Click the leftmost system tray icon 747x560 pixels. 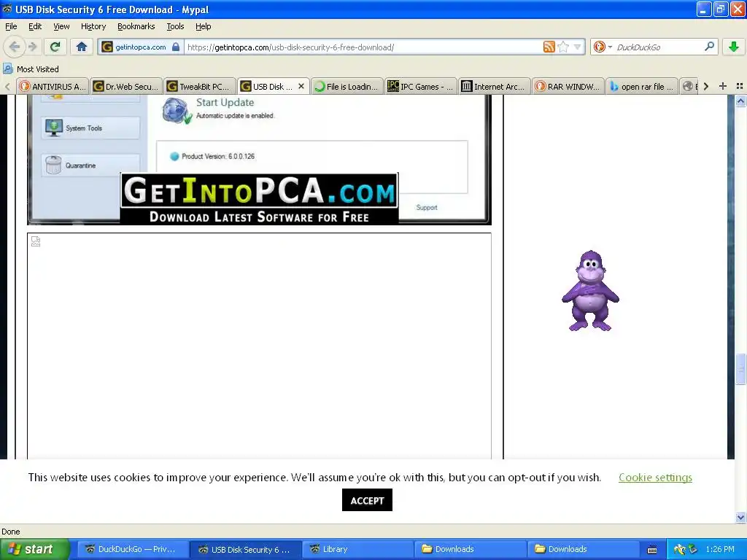coord(679,549)
